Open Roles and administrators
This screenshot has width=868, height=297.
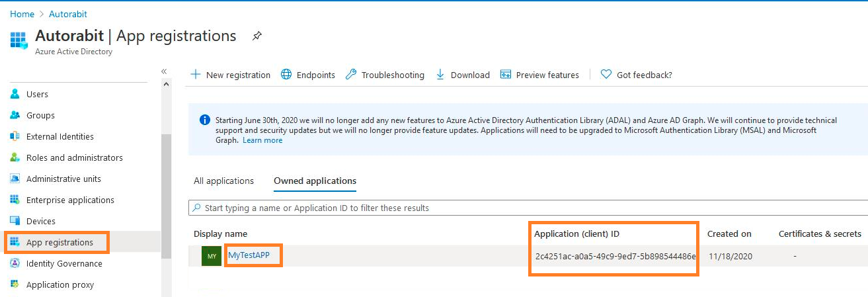pos(75,157)
